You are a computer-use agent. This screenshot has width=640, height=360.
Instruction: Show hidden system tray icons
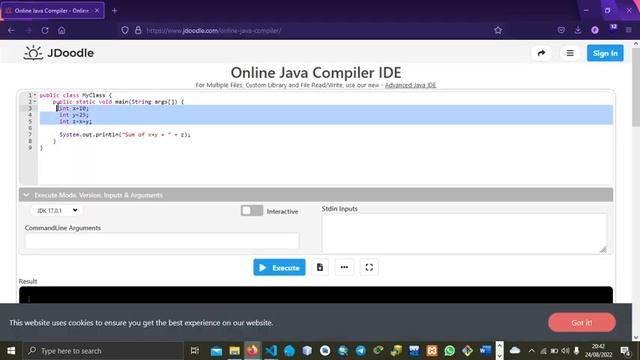531,351
